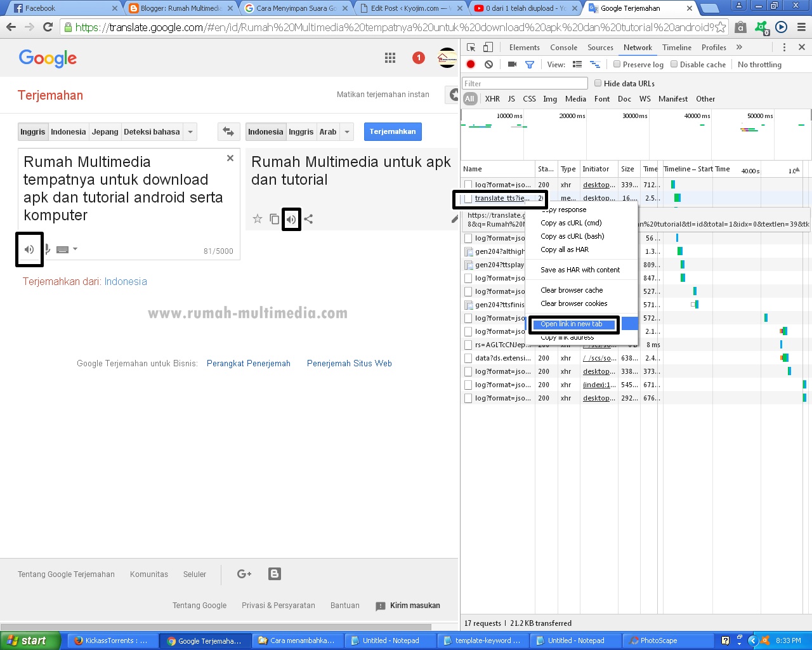Open the Perangkat Penerjemah link
Screen dimensions: 812x650
point(249,364)
